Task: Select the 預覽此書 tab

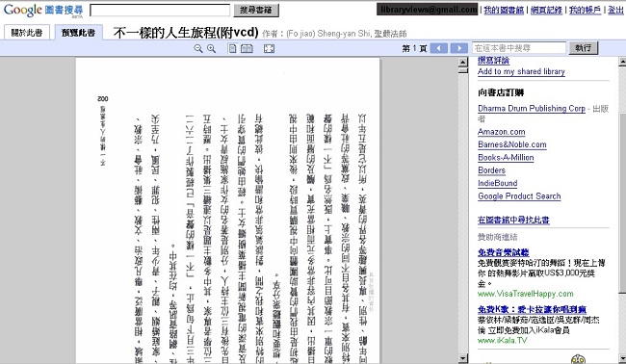Action: [x=78, y=33]
